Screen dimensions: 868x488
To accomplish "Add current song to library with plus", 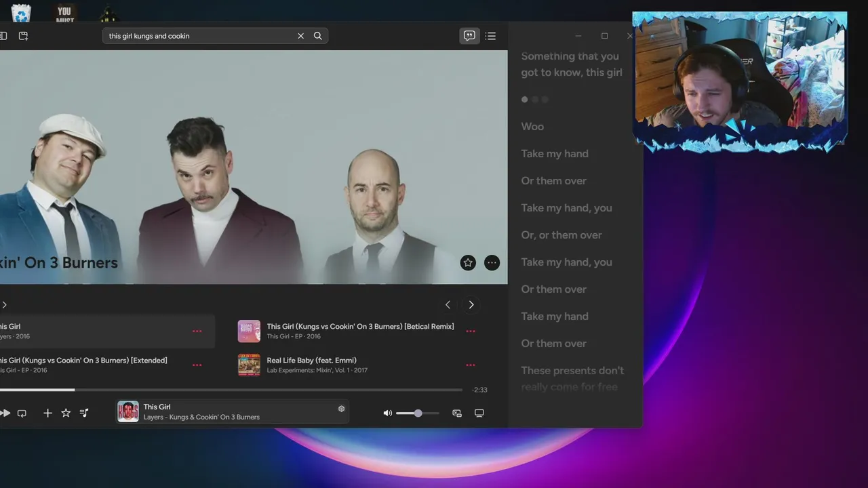I will click(47, 413).
